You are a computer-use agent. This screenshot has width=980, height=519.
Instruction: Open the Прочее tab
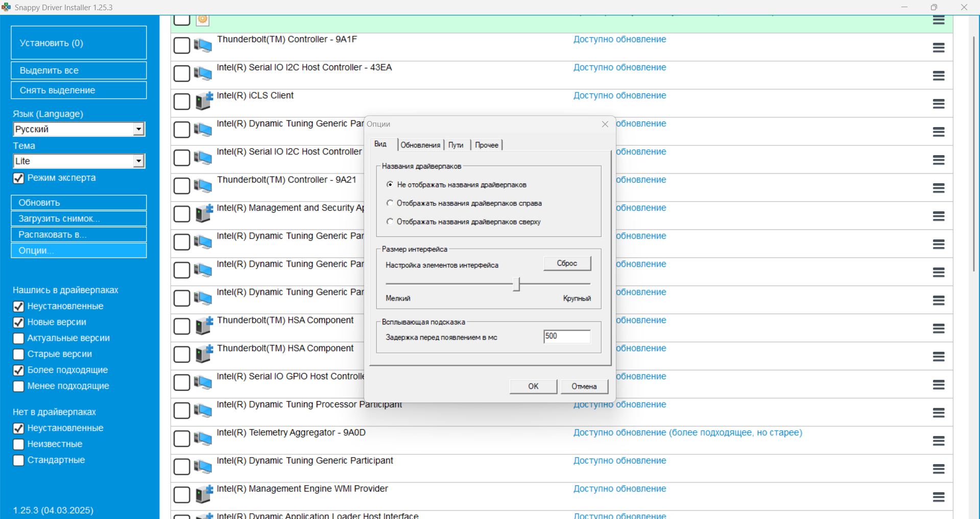click(x=487, y=145)
